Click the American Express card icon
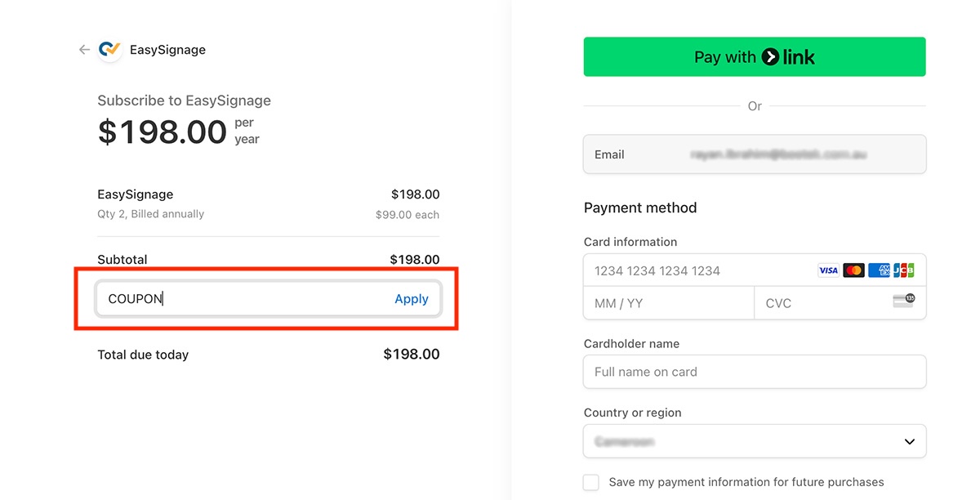This screenshot has height=500, width=980. coord(879,270)
